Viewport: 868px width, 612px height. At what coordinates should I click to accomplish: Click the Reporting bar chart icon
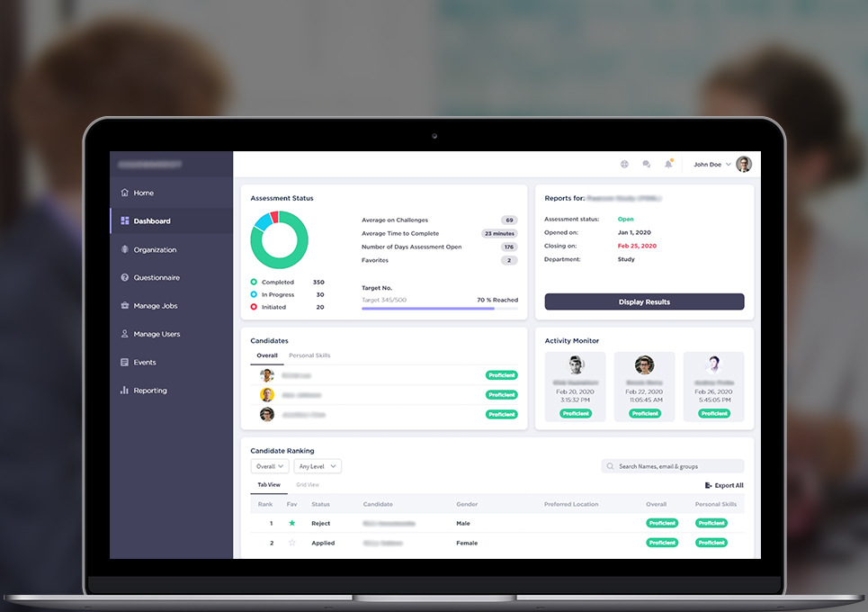(x=125, y=391)
